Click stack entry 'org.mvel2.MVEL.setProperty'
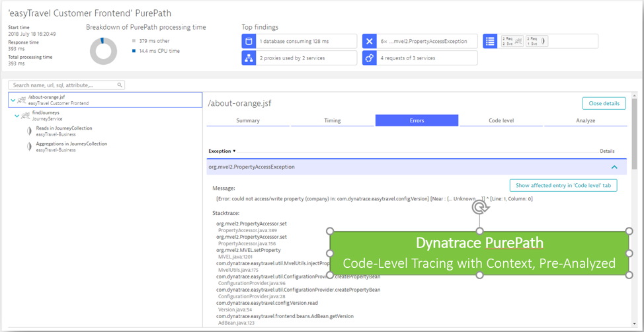 pyautogui.click(x=248, y=250)
